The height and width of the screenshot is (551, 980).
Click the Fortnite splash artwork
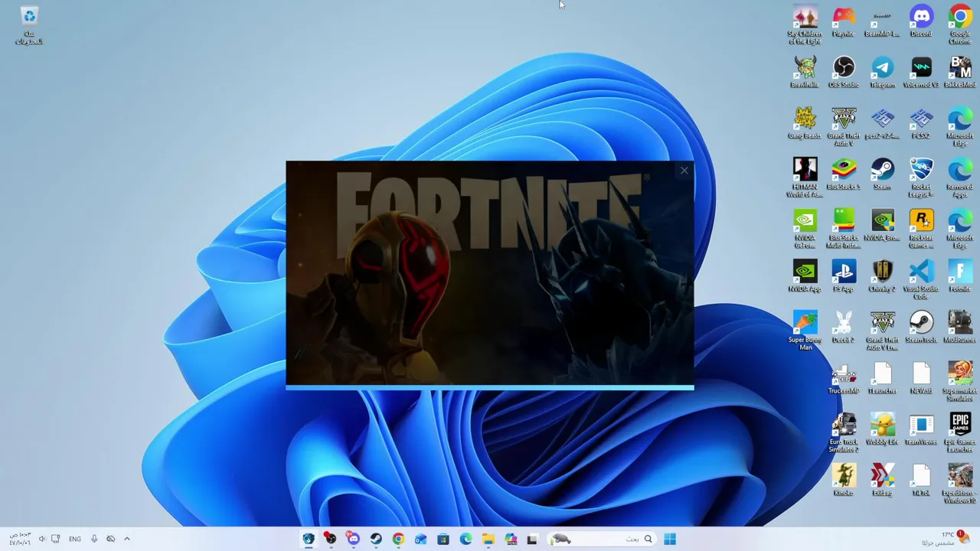[490, 274]
